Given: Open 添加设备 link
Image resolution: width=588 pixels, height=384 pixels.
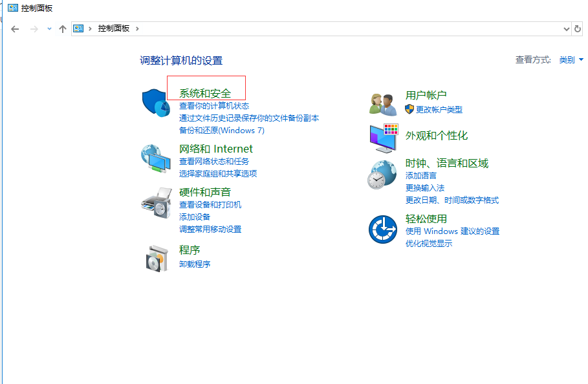Looking at the screenshot, I should point(195,217).
